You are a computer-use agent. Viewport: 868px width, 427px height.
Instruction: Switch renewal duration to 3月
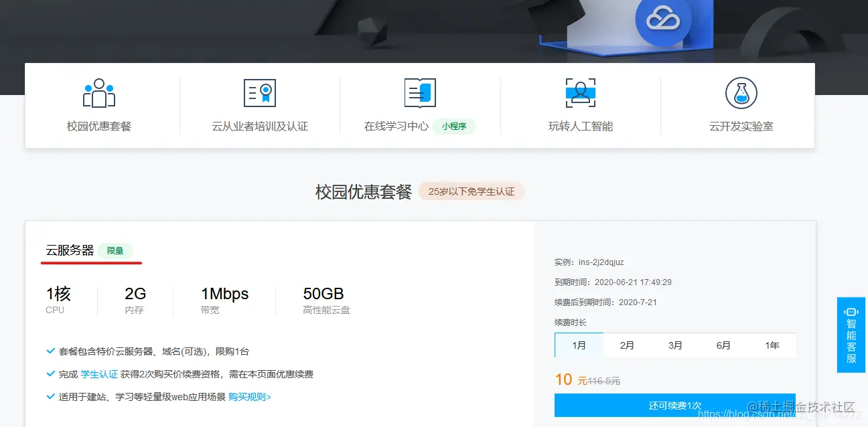[675, 345]
